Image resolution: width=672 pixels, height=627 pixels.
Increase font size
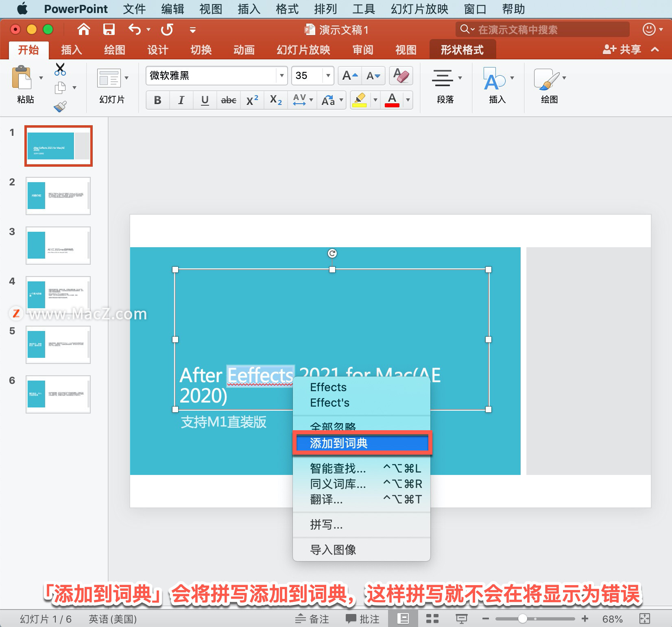[x=350, y=76]
